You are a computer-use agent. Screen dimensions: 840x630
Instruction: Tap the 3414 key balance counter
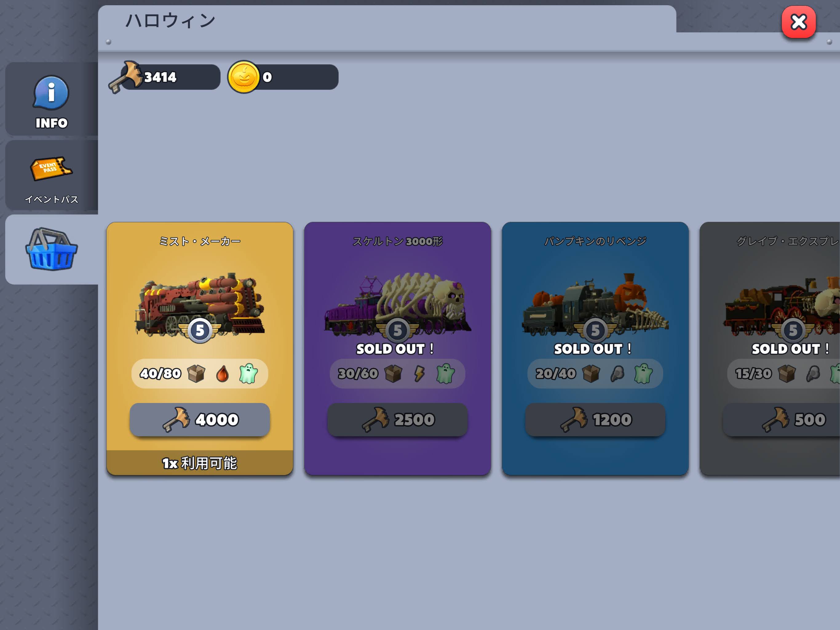(x=169, y=77)
